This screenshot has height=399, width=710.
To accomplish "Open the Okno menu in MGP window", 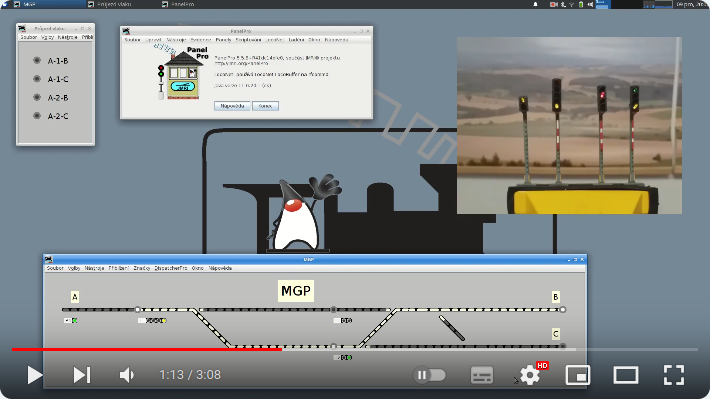I will 197,268.
